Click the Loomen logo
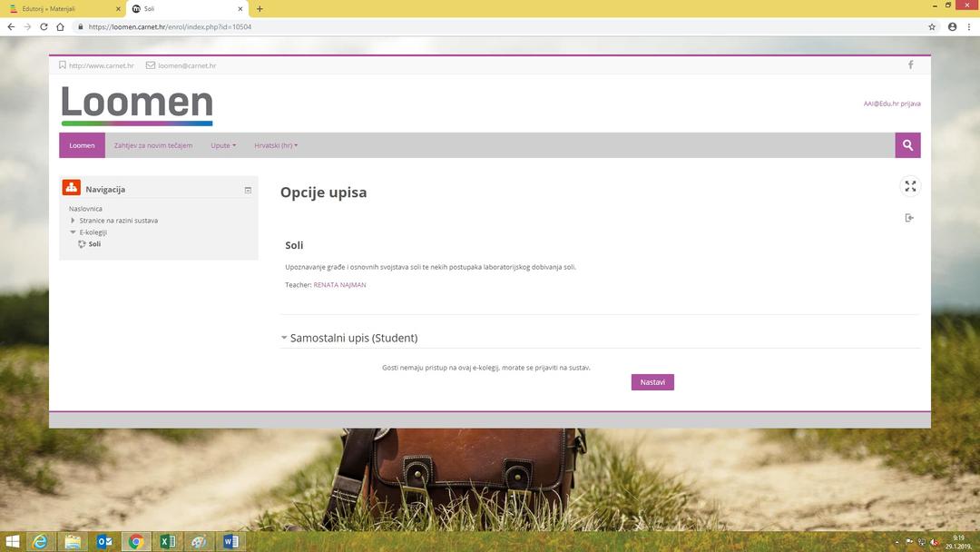The height and width of the screenshot is (552, 980). tap(137, 105)
